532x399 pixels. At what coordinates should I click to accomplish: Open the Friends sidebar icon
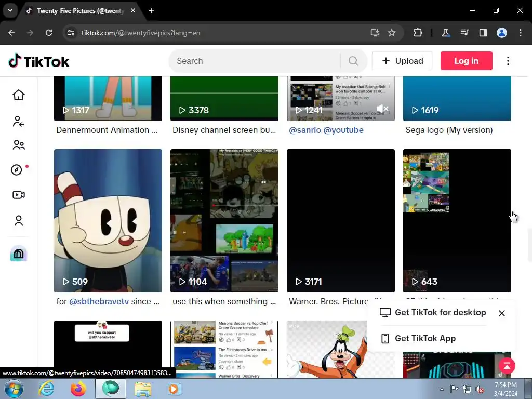(x=19, y=145)
